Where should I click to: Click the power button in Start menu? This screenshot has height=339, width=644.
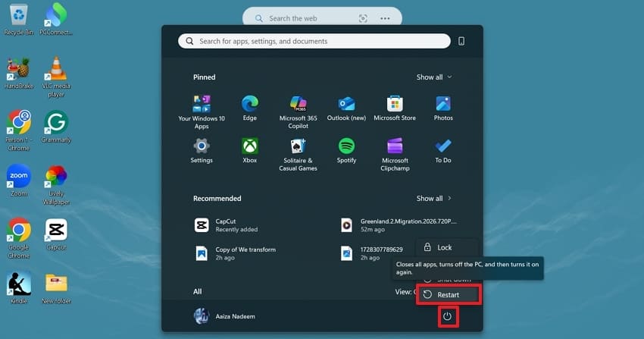coord(447,316)
